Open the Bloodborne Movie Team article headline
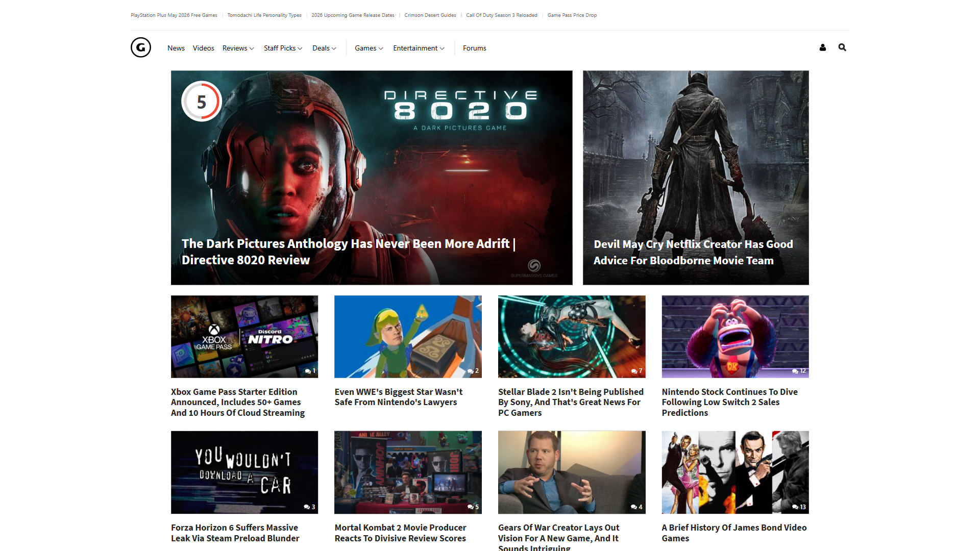980x551 pixels. click(693, 252)
